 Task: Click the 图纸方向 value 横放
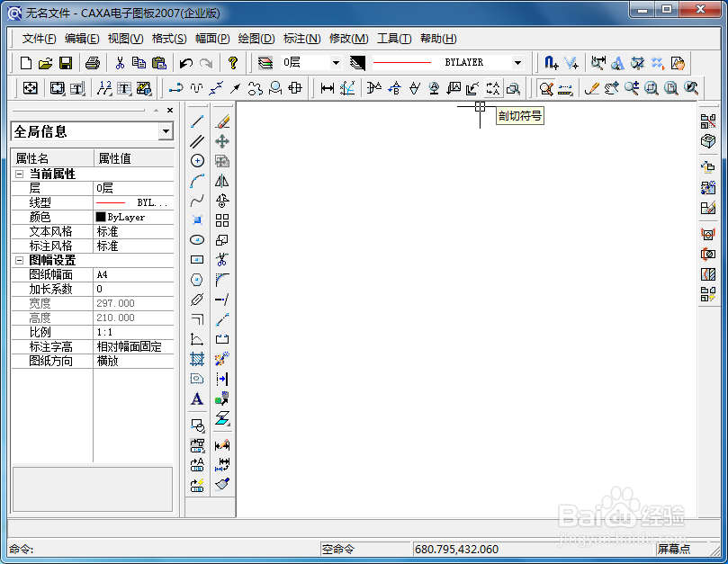pos(134,361)
